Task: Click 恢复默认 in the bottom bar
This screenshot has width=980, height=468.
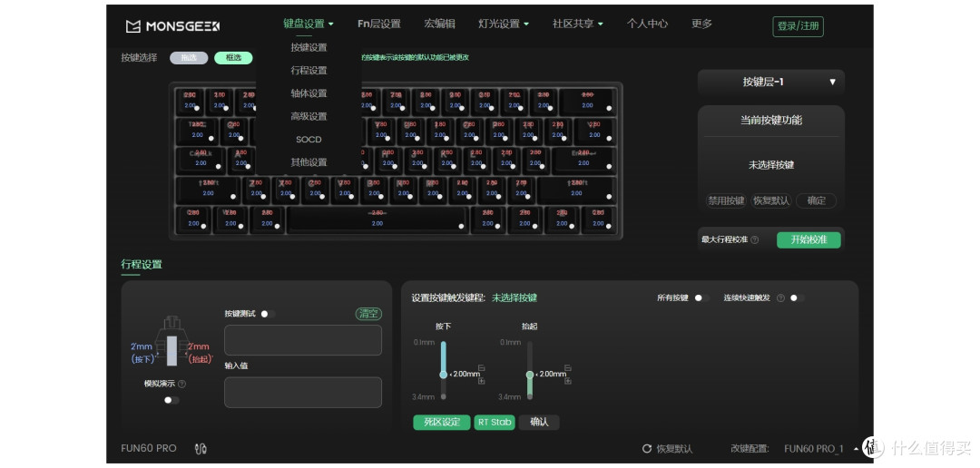Action: pyautogui.click(x=674, y=449)
